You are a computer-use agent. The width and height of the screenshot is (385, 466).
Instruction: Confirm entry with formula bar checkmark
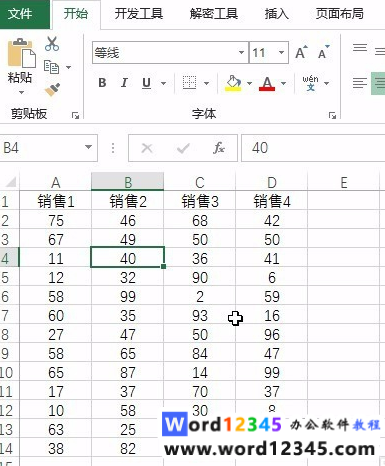tap(183, 148)
